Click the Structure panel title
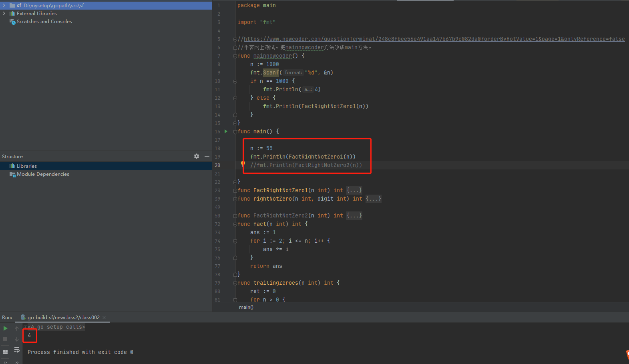Image resolution: width=629 pixels, height=364 pixels. point(12,156)
